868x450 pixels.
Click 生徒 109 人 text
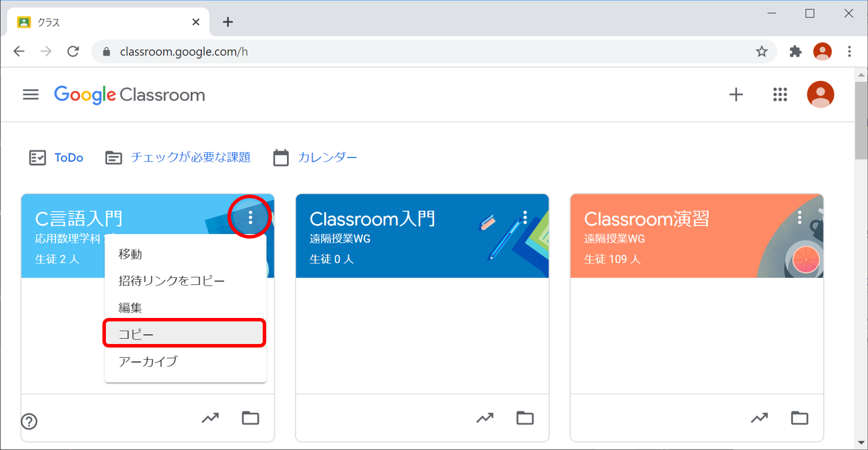click(x=612, y=259)
